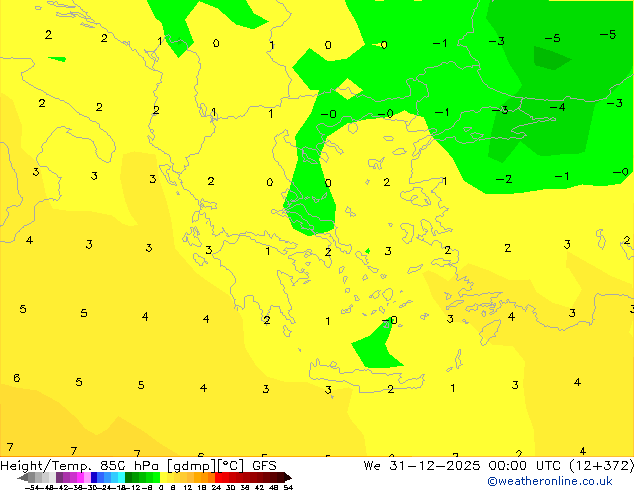Click the '[gdmp]' unit label
The width and height of the screenshot is (634, 490).
coord(191,466)
